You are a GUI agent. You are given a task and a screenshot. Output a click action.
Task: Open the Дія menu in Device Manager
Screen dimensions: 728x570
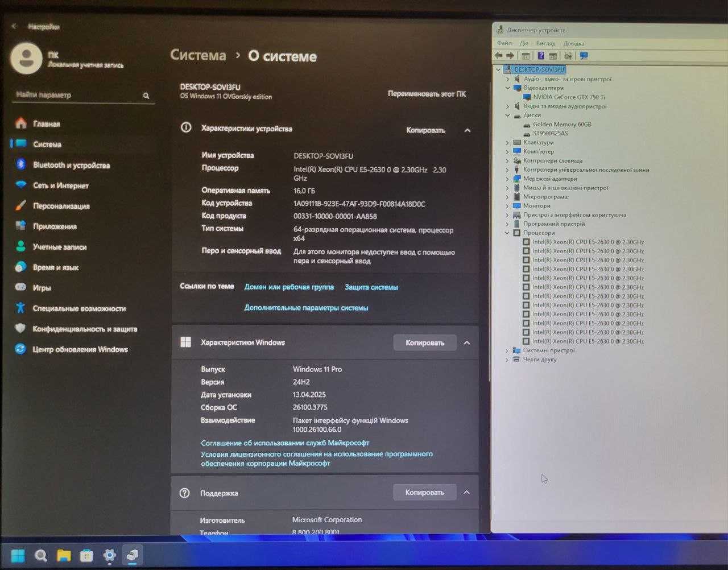pos(524,43)
